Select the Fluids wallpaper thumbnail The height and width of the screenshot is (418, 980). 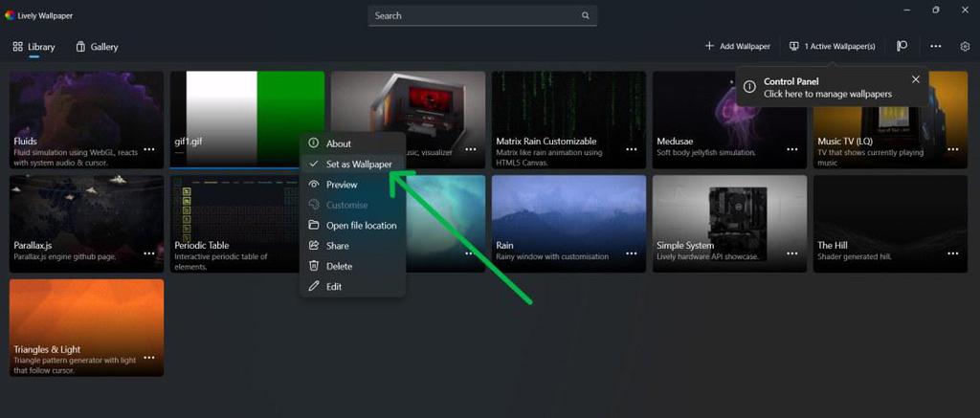[x=86, y=120]
